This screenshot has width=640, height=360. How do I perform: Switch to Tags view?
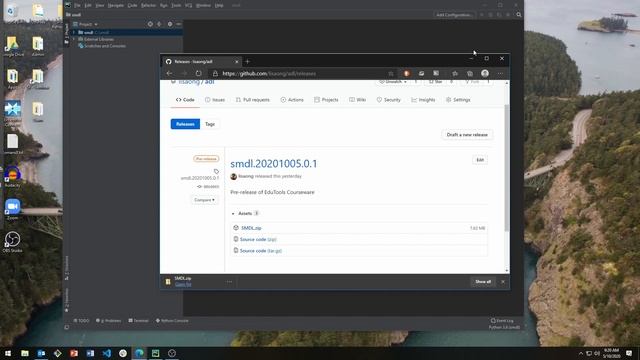[x=210, y=124]
